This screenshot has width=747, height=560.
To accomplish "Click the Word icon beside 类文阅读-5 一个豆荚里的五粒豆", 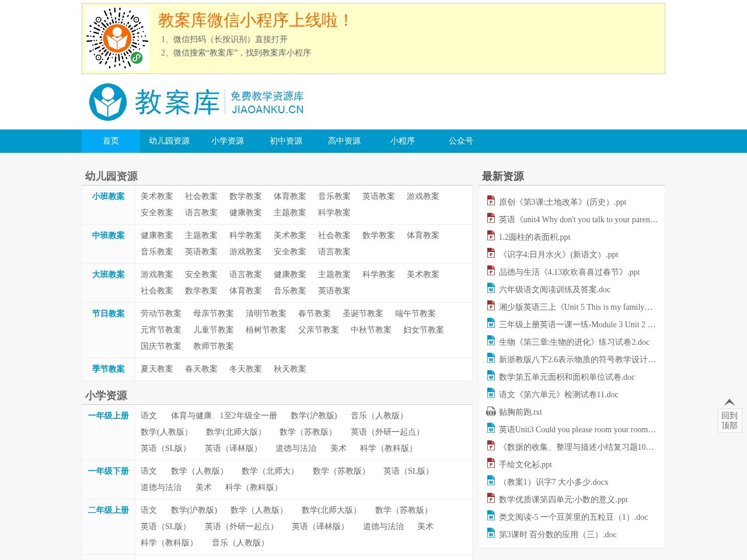I will click(491, 516).
